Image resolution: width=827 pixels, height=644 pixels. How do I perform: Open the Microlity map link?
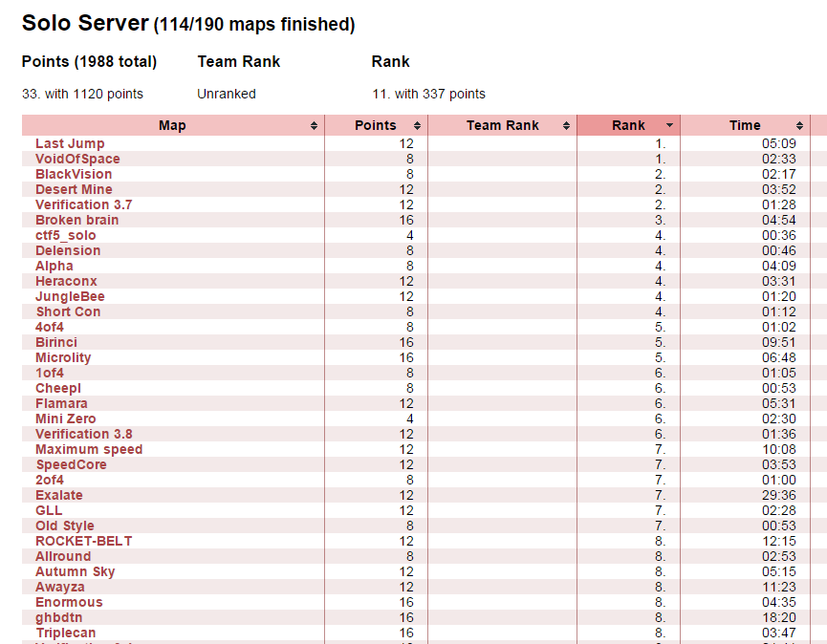[63, 357]
